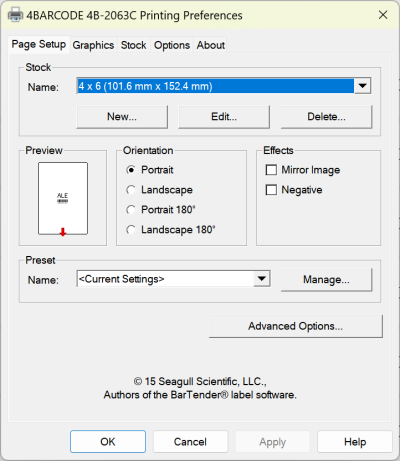Select the Portrait orientation radio button
This screenshot has height=461, width=400.
131,170
